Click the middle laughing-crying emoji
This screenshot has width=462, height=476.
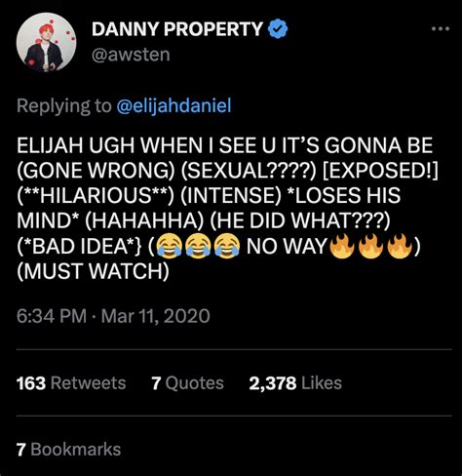coord(198,246)
